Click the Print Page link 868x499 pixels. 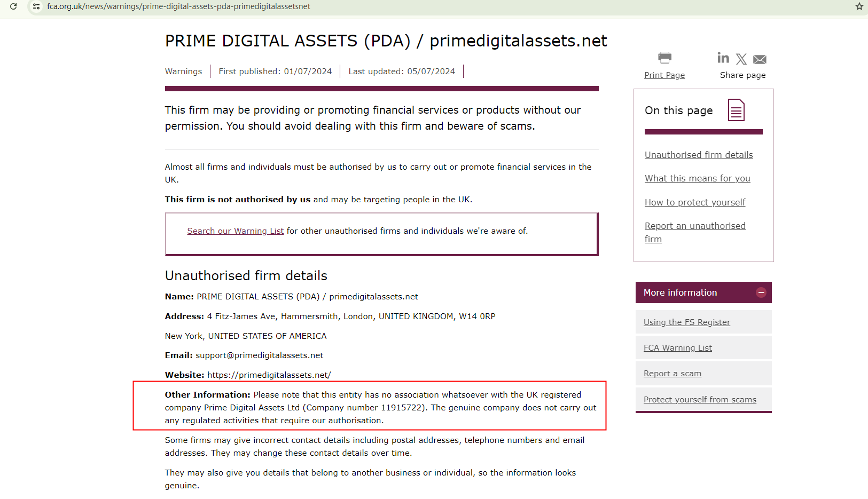pyautogui.click(x=664, y=75)
